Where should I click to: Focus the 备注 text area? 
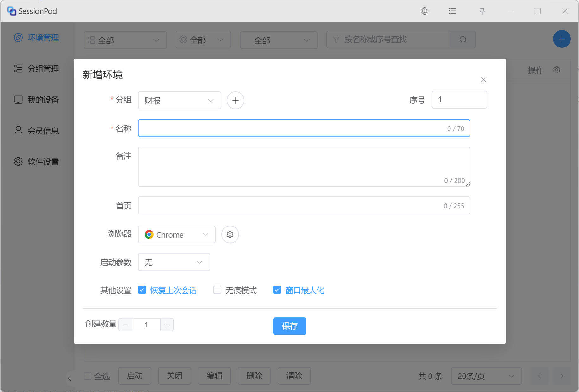304,167
